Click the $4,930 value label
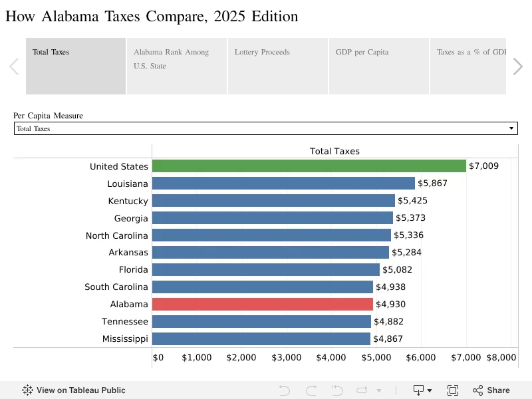The width and height of the screenshot is (532, 399). 391,304
